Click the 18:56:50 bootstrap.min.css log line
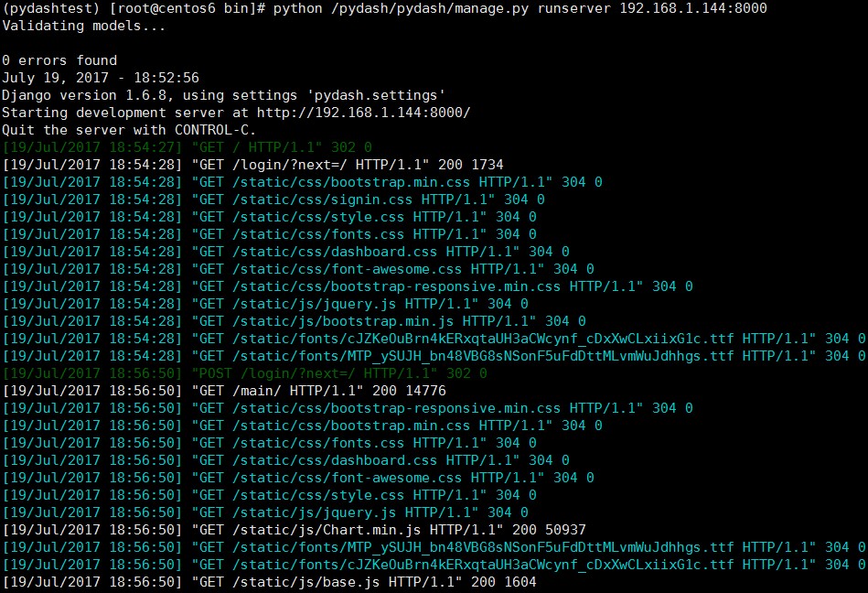The height and width of the screenshot is (593, 868). [x=302, y=426]
